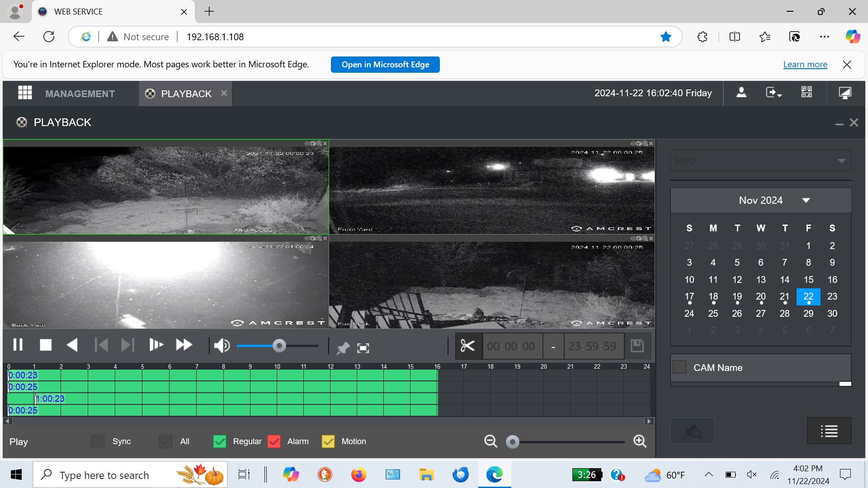Zoom out the timeline
The image size is (868, 488).
[x=491, y=441]
